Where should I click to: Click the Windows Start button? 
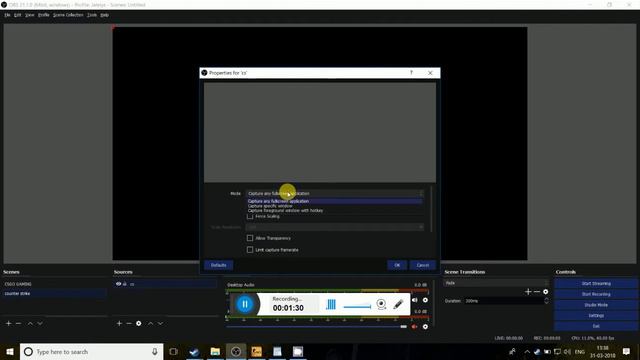pyautogui.click(x=10, y=351)
